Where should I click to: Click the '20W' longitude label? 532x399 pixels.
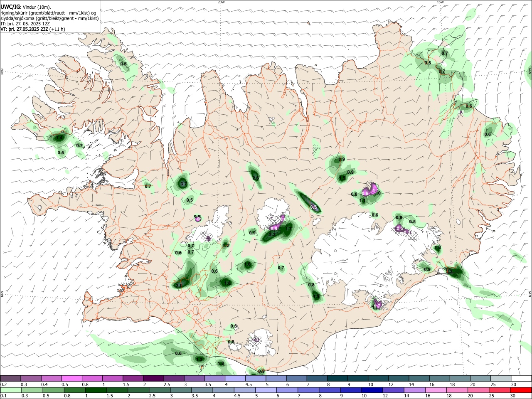click(221, 2)
